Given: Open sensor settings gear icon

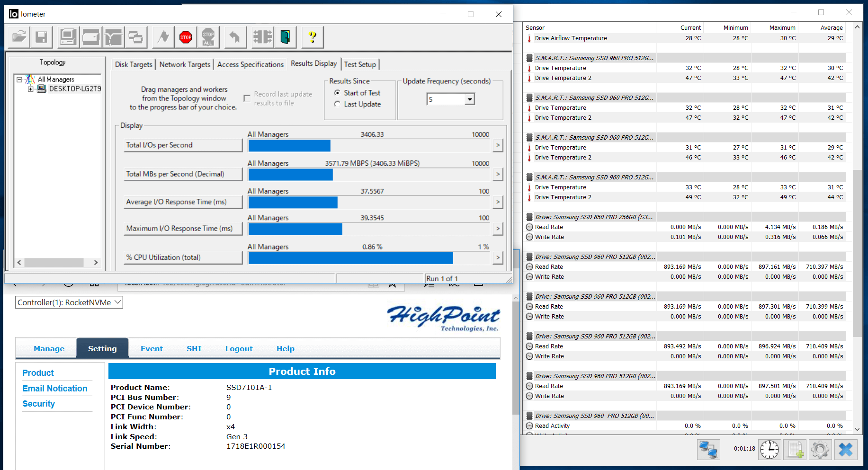Looking at the screenshot, I should [x=820, y=449].
